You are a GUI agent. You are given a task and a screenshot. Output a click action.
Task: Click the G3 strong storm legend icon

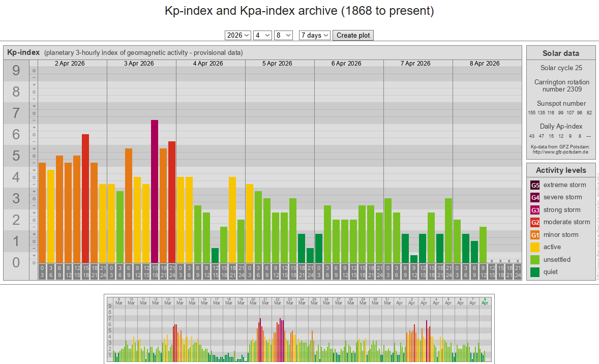pos(535,210)
